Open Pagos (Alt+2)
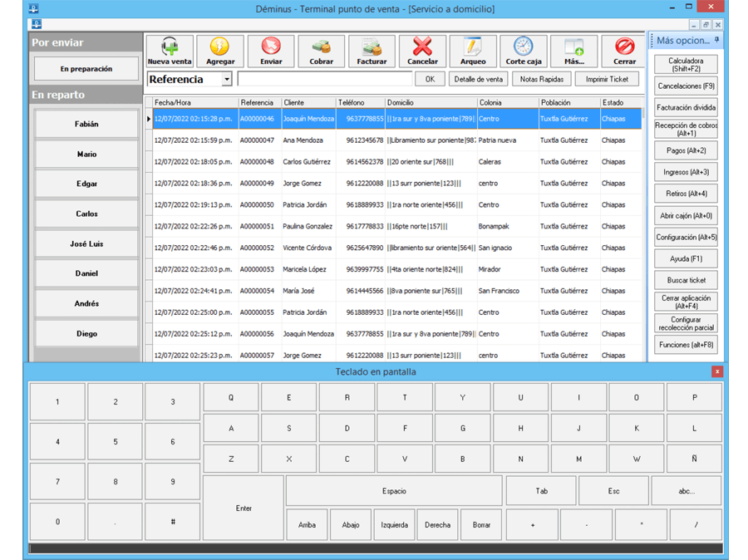 (x=686, y=150)
